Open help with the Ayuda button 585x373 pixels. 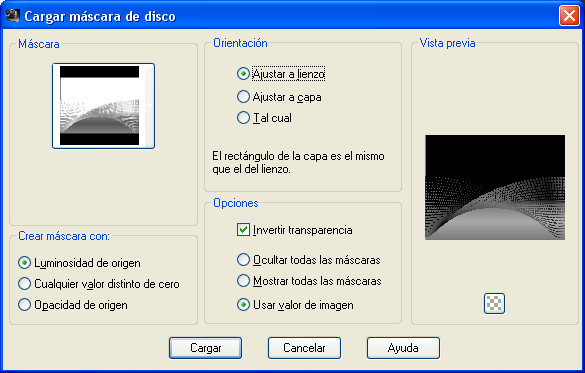pos(403,348)
